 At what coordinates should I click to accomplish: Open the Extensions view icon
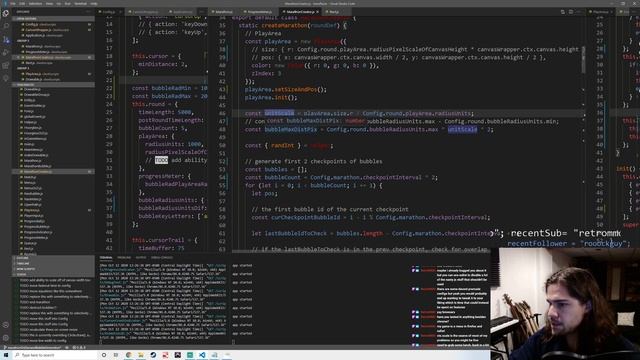[x=6, y=65]
